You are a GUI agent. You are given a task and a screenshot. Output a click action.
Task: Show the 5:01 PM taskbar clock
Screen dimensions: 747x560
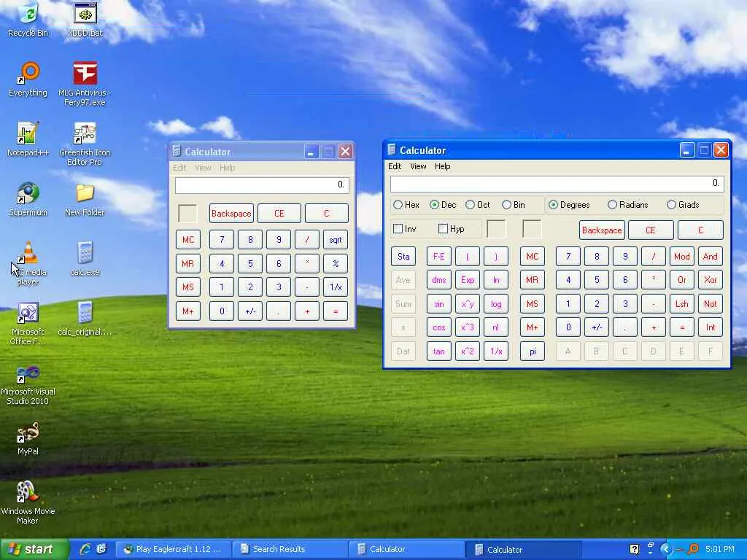(x=720, y=549)
